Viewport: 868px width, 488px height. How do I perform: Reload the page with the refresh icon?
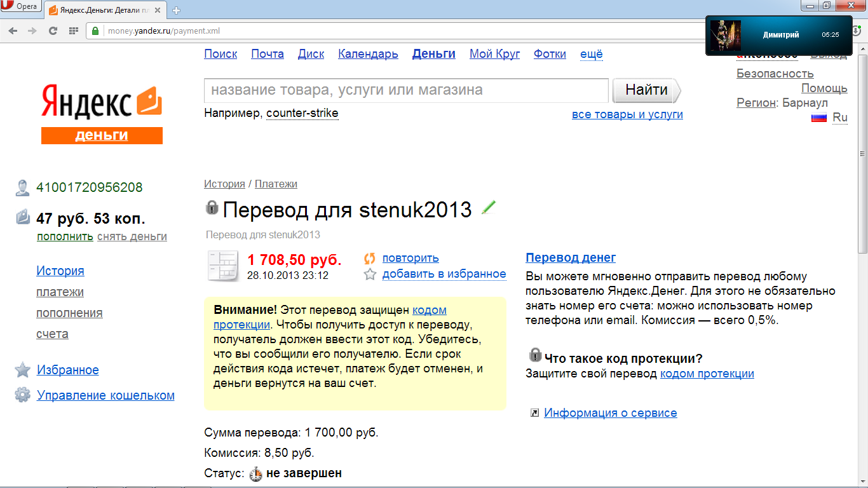(53, 30)
